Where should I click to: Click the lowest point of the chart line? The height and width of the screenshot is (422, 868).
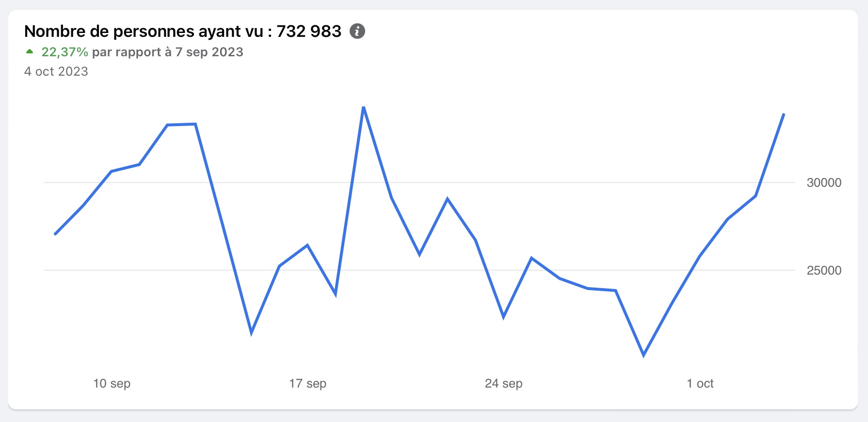643,356
